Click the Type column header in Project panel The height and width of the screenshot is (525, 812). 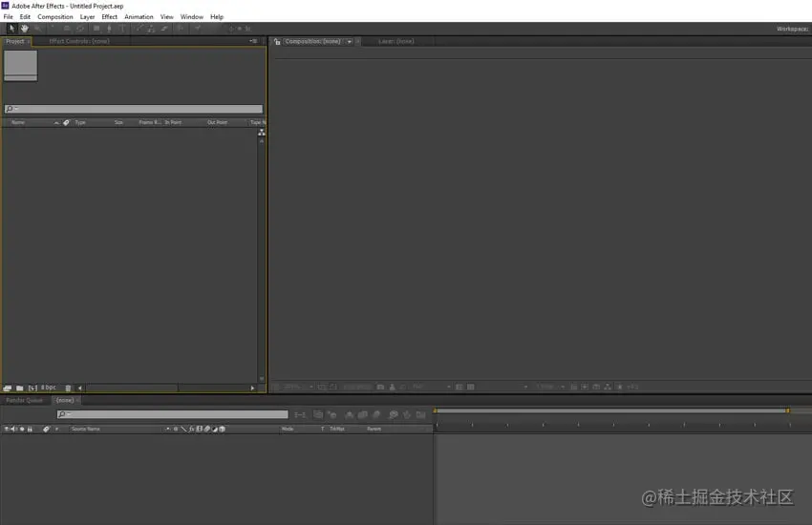80,122
